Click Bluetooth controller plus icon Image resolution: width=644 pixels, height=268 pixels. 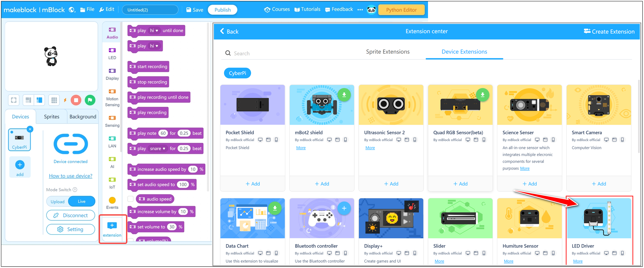344,208
